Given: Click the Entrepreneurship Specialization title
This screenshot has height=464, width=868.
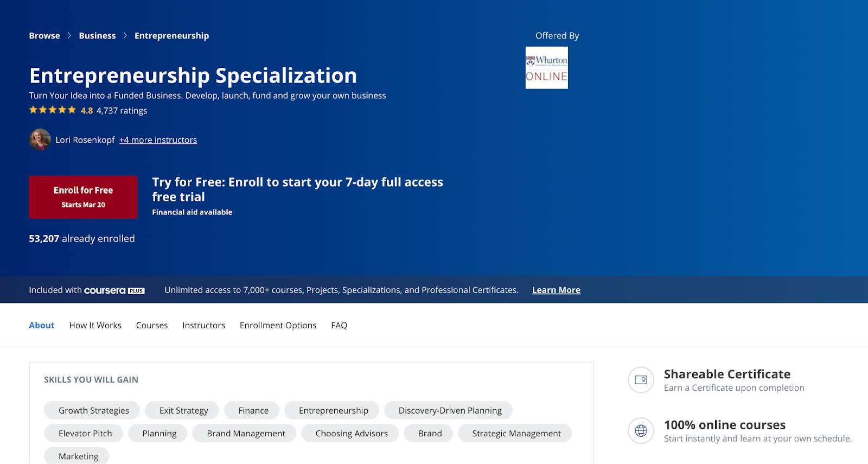Looking at the screenshot, I should coord(193,75).
